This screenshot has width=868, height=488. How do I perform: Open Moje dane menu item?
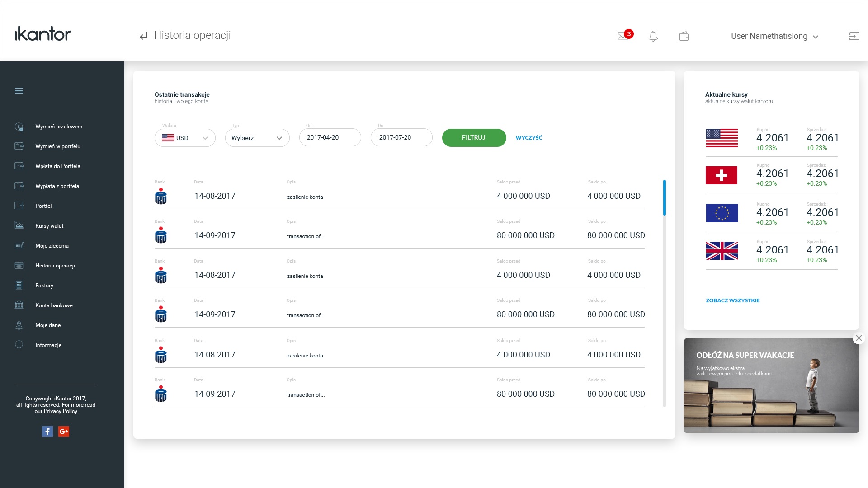pos(48,325)
